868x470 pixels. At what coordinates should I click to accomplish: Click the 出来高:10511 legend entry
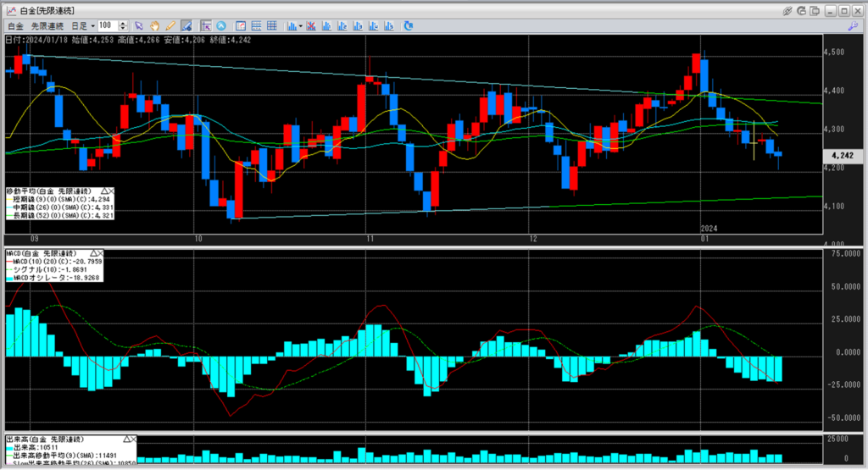click(32, 447)
